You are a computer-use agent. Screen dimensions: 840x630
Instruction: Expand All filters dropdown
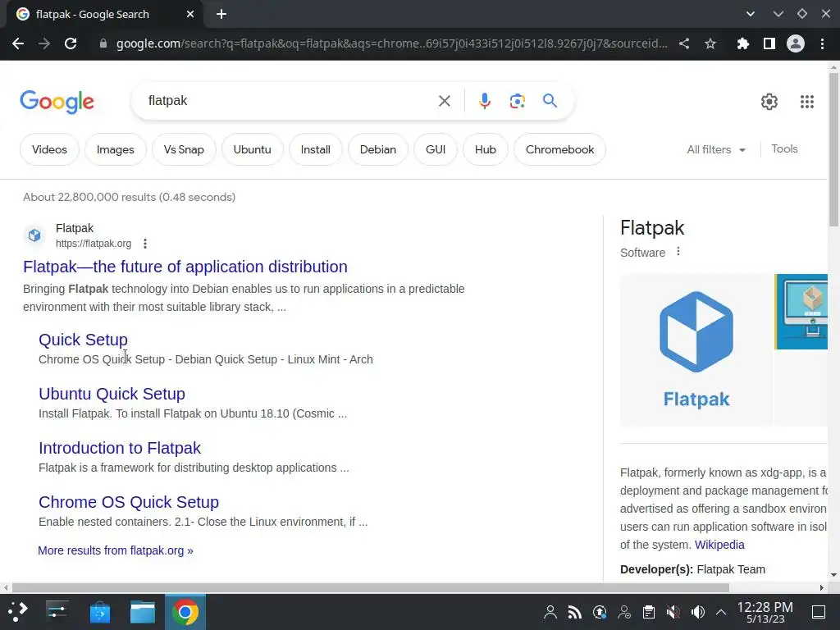click(x=716, y=149)
